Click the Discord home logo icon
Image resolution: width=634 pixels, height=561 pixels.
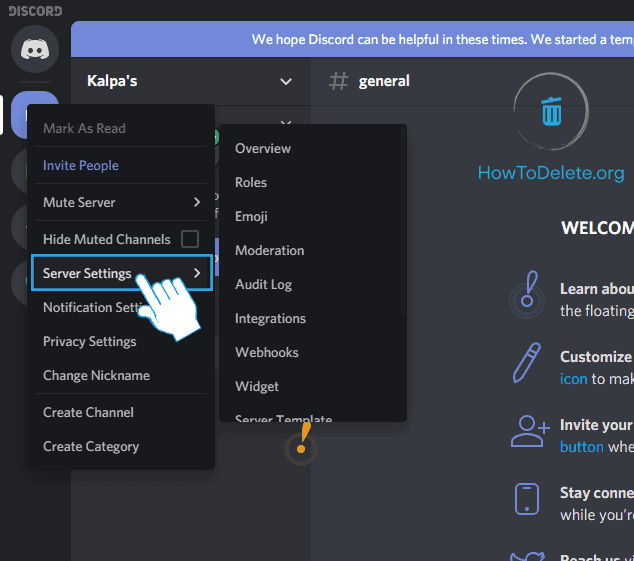click(35, 48)
